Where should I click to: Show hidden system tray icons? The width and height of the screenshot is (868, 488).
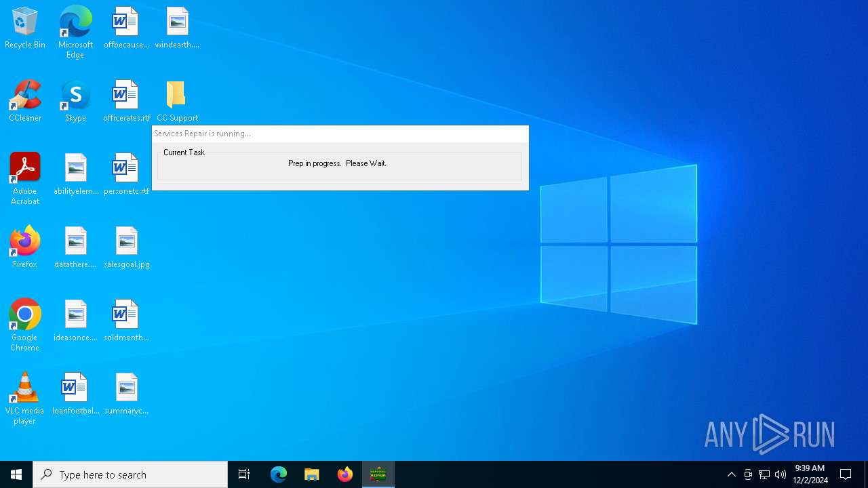(x=732, y=474)
